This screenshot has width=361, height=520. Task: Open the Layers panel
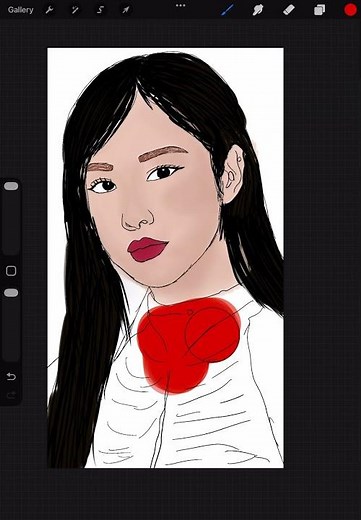click(x=319, y=10)
